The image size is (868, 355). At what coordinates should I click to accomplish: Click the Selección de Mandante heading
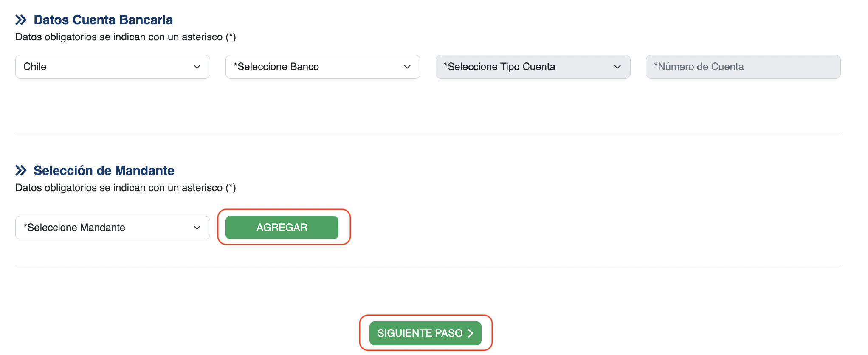click(x=104, y=171)
